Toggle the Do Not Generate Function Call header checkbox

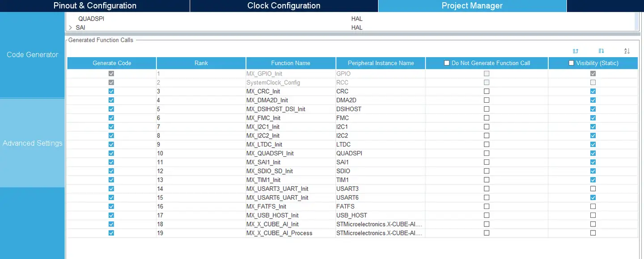[446, 63]
